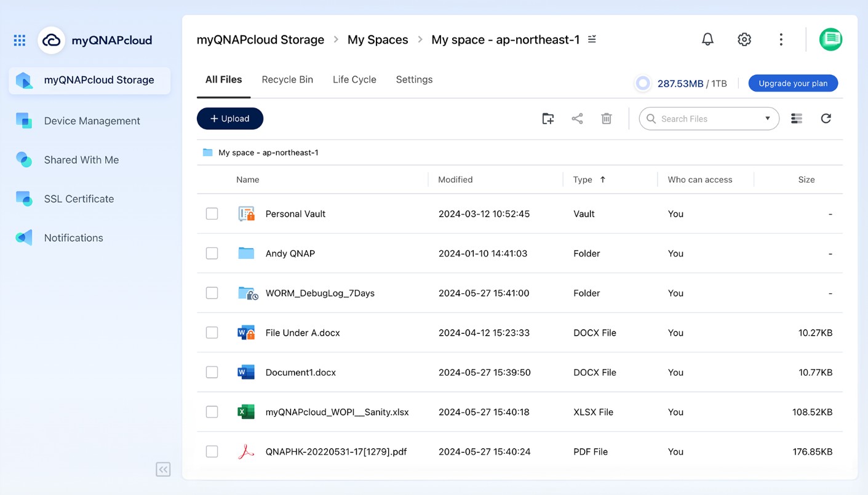
Task: Open the notifications bell icon
Action: [707, 39]
